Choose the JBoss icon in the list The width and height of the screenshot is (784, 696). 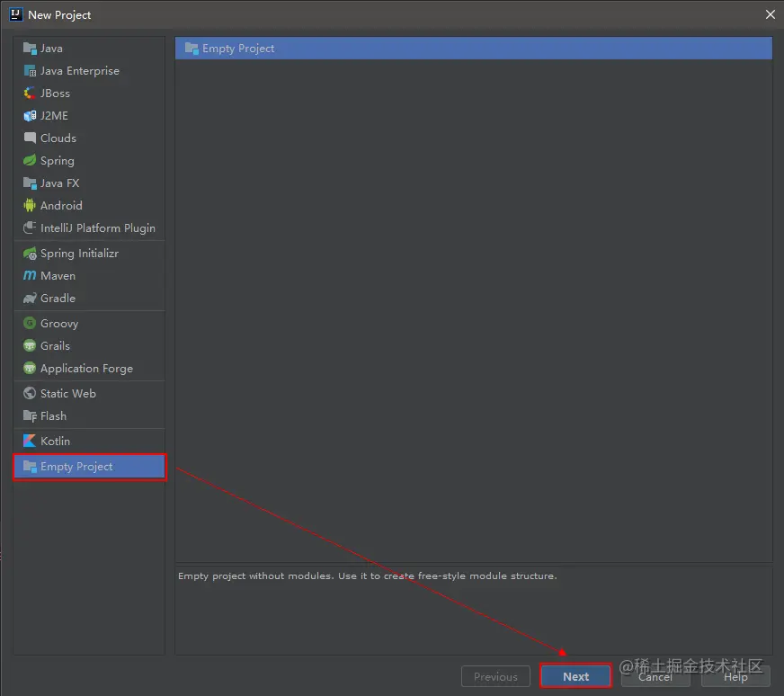pyautogui.click(x=30, y=94)
